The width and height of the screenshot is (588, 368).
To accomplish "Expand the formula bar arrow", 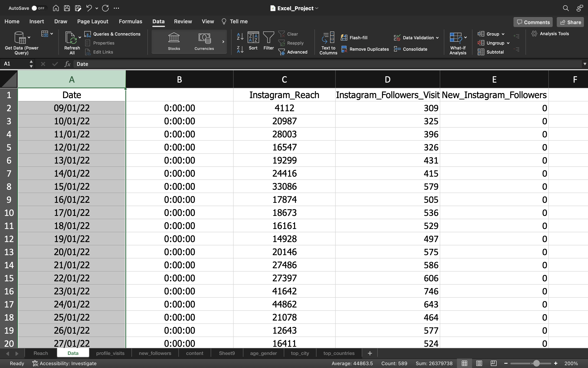I will [585, 64].
